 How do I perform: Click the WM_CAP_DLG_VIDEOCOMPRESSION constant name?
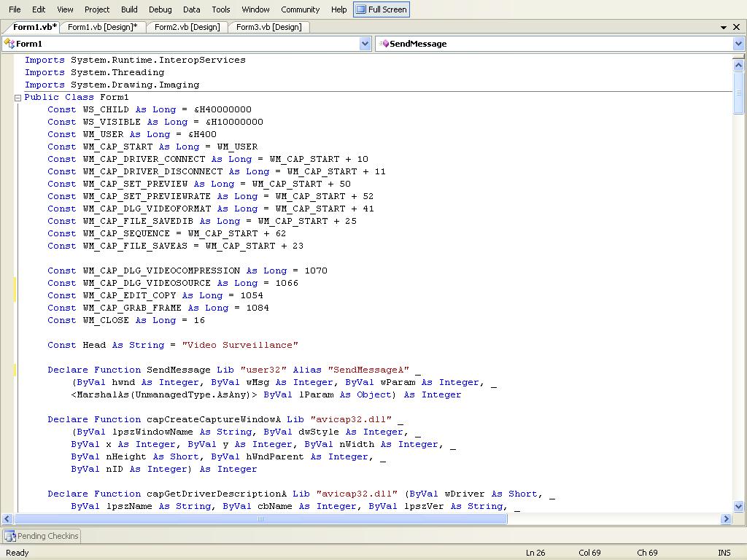161,271
